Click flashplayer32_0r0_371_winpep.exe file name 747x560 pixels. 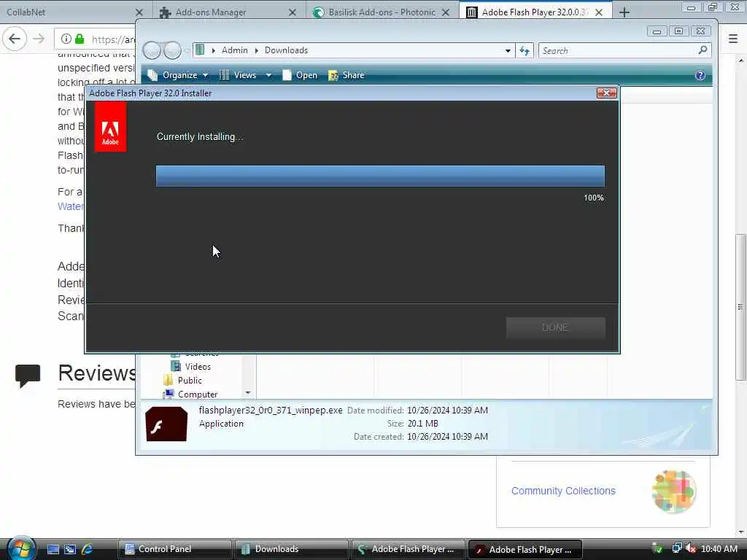point(271,410)
